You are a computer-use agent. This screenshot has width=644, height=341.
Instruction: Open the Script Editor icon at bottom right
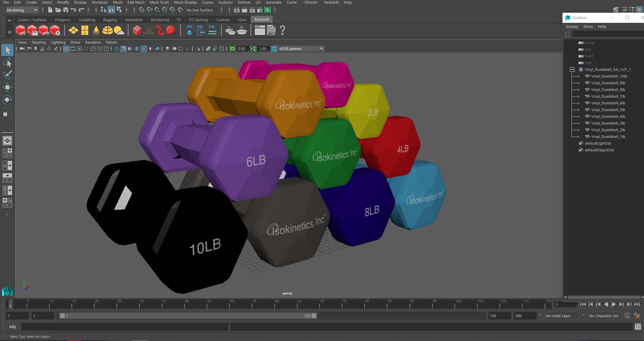click(638, 327)
